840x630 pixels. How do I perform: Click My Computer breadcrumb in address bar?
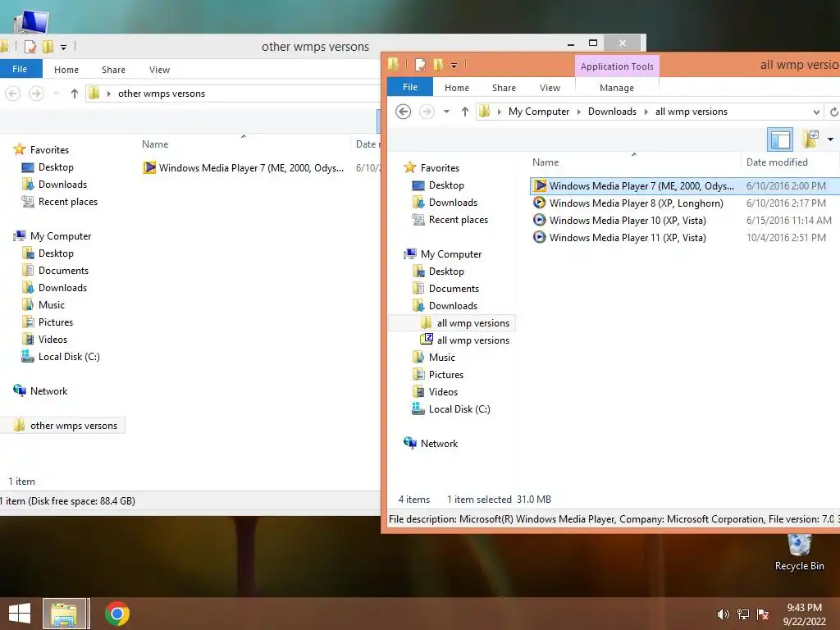(x=539, y=112)
